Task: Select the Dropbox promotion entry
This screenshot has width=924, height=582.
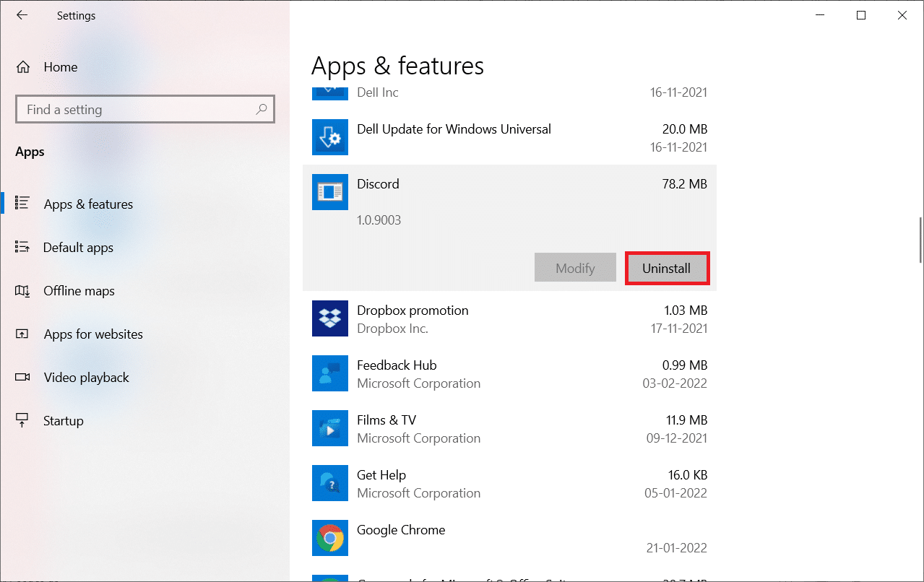Action: (510, 318)
